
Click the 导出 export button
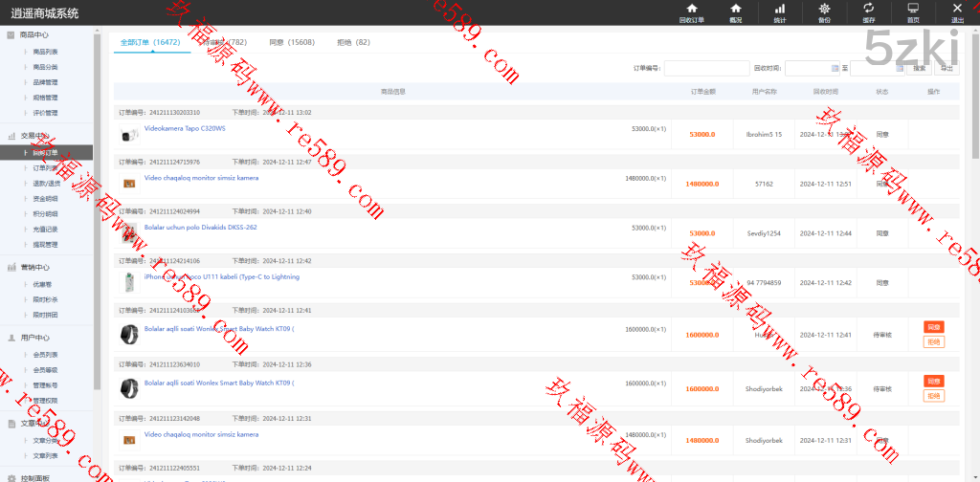[x=947, y=68]
